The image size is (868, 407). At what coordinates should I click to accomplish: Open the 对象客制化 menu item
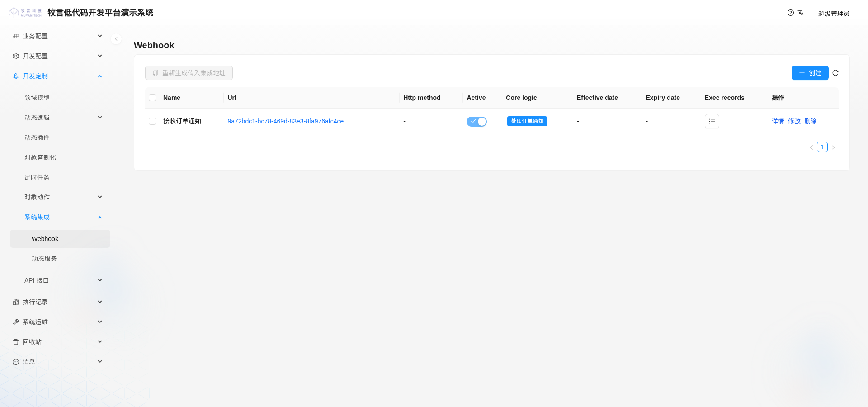tap(60, 157)
